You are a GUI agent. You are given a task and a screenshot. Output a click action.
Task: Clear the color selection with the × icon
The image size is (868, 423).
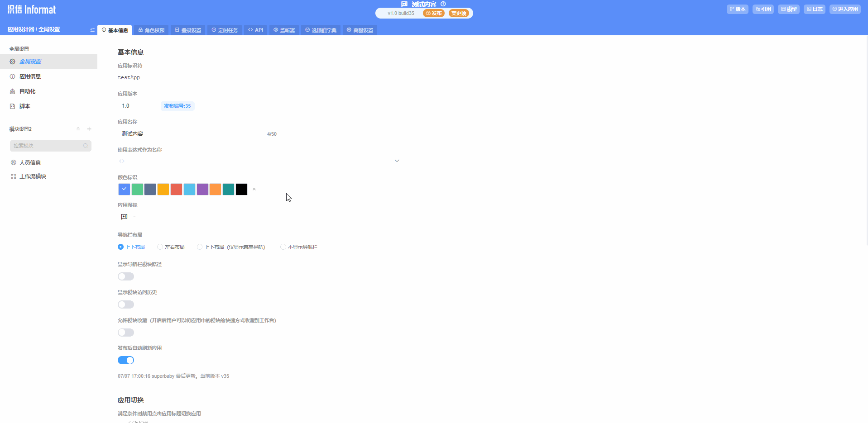[x=254, y=189]
